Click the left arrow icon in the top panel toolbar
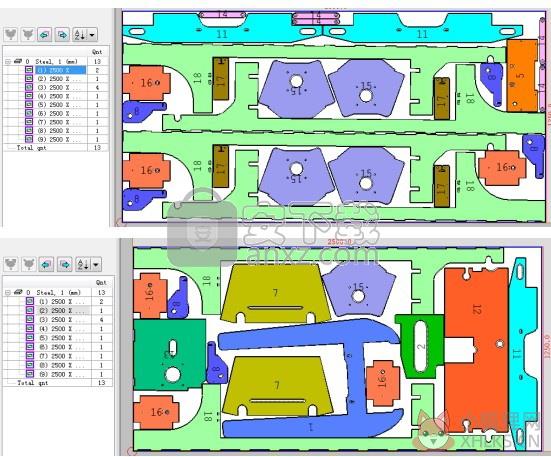 tap(44, 34)
